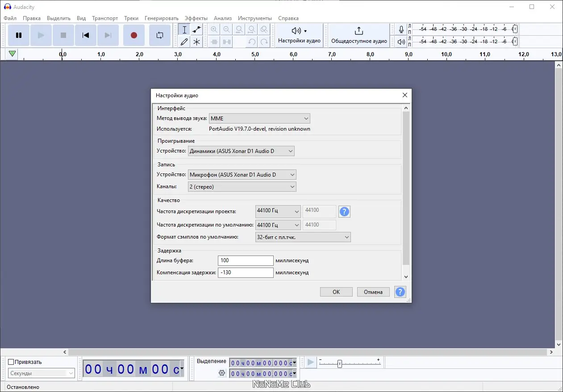Viewport: 563px width, 392px height.
Task: Click the Zoom In magnifier icon
Action: pyautogui.click(x=214, y=30)
